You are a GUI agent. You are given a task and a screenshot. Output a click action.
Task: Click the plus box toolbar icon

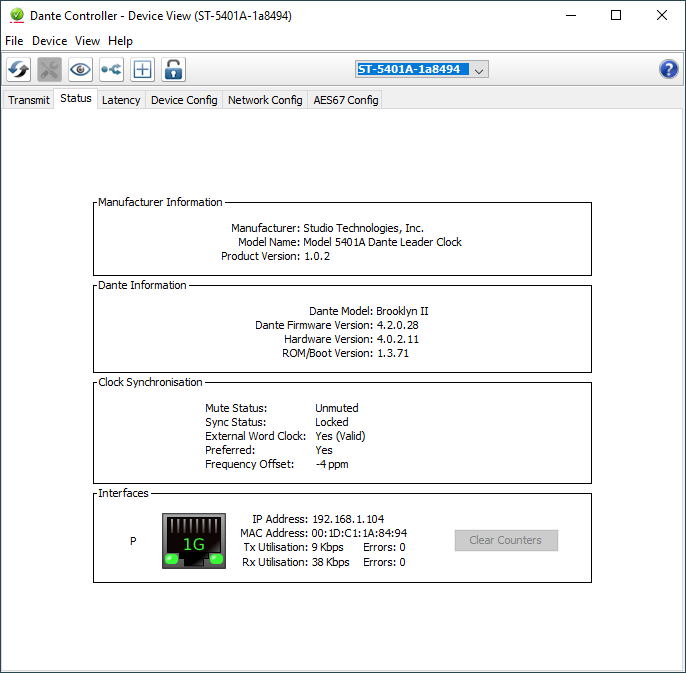click(142, 69)
